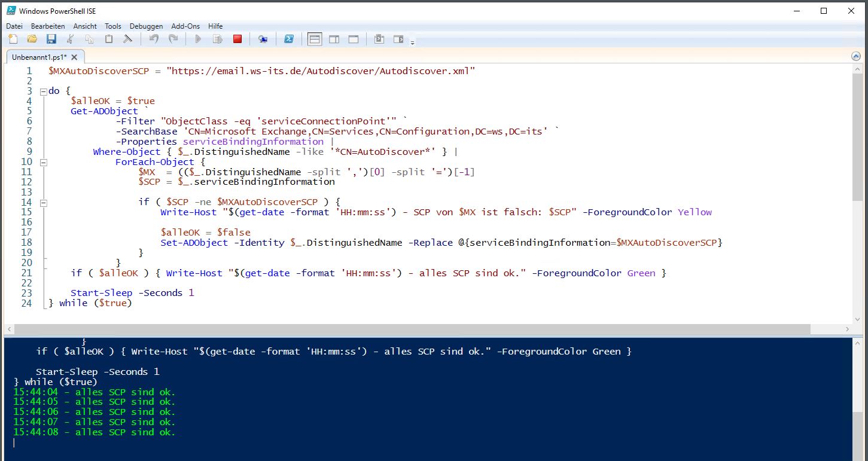Open the Bearbeiten menu
The width and height of the screenshot is (868, 461).
point(48,26)
